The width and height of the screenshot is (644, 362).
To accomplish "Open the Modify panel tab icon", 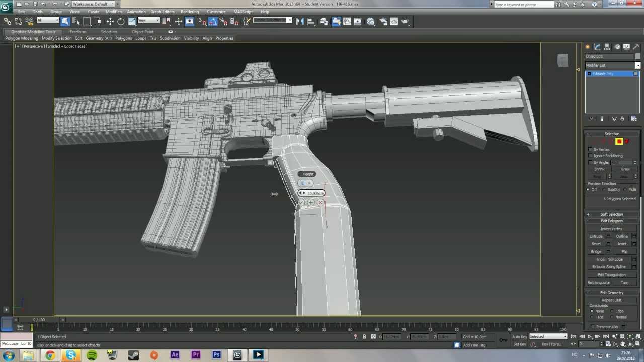I will point(597,47).
